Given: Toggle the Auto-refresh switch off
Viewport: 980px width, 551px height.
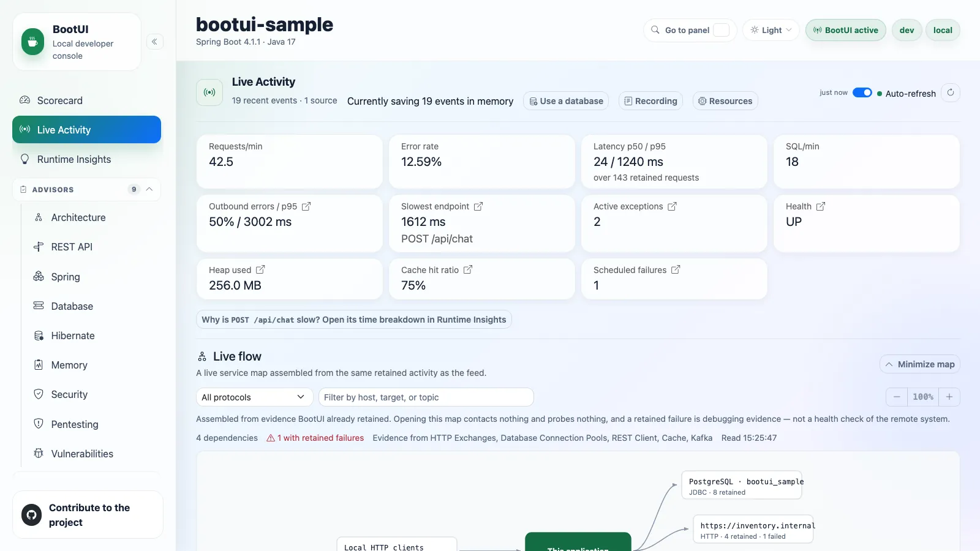Looking at the screenshot, I should point(862,92).
